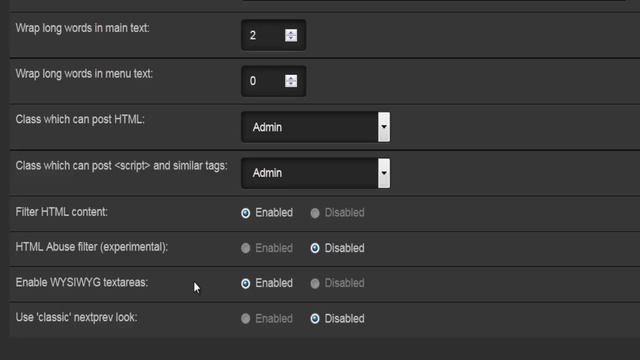Image resolution: width=640 pixels, height=360 pixels.
Task: Click "Use 'classic' nextprev look:" label
Action: coord(76,318)
